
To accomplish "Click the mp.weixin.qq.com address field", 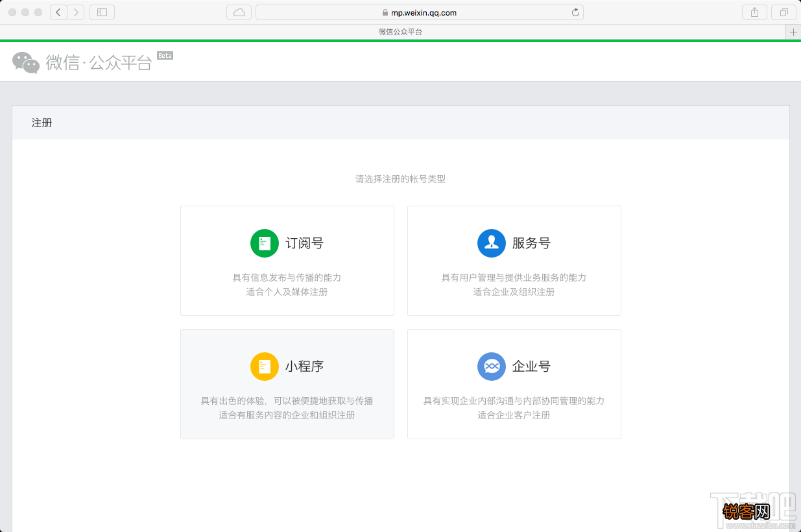I will [x=420, y=12].
